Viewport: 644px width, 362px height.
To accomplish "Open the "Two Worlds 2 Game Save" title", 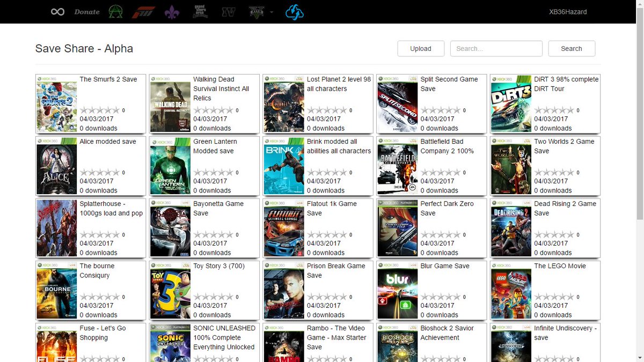I will tap(564, 146).
